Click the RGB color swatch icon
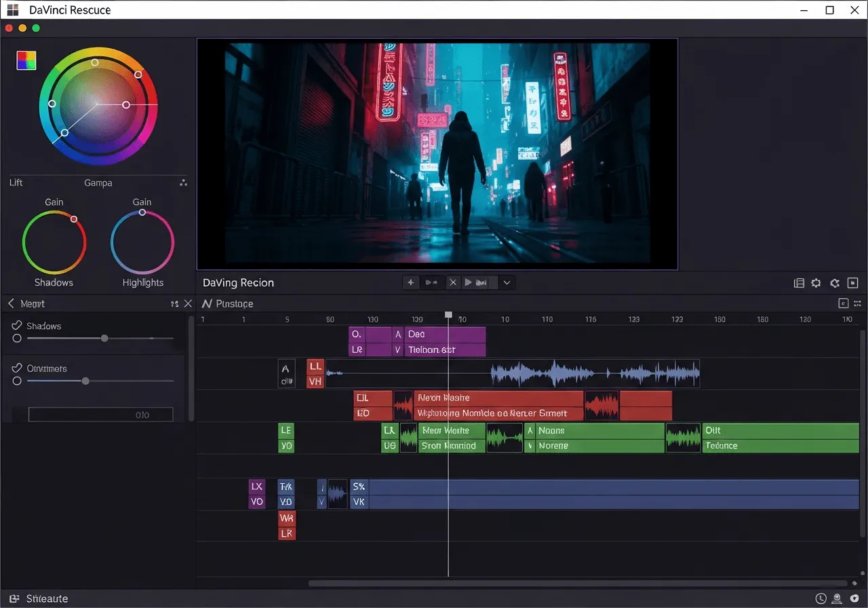Image resolution: width=868 pixels, height=608 pixels. 26,60
